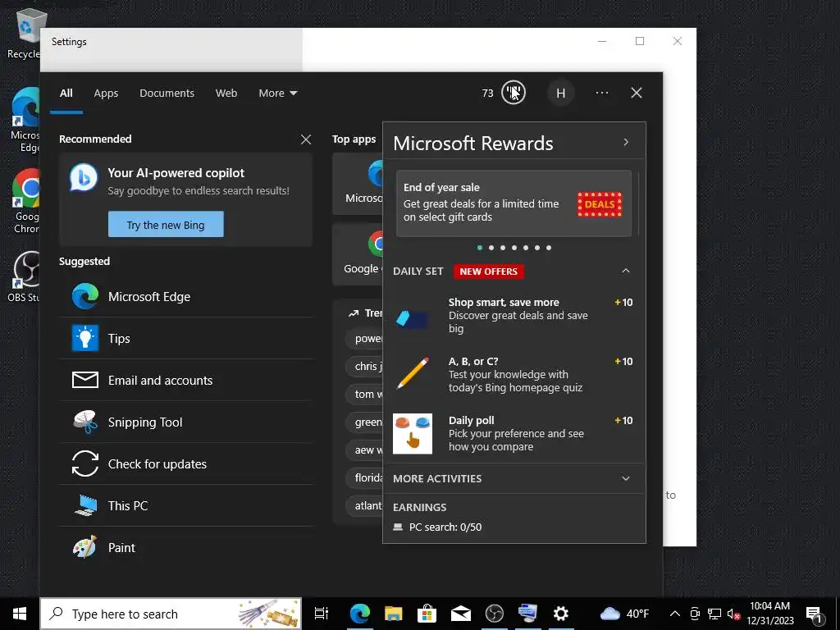Open This PC computer icon
The image size is (840, 630).
85,505
